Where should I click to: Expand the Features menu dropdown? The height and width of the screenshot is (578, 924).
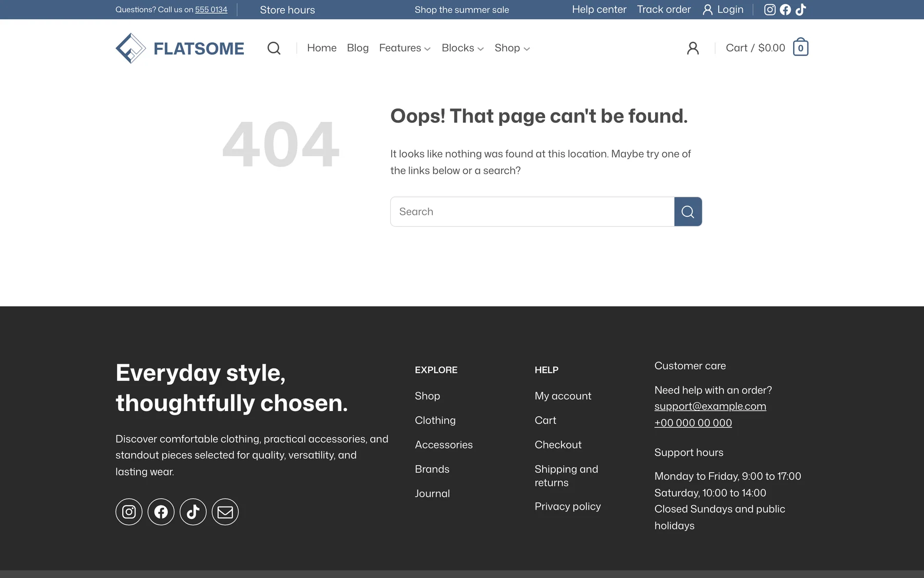(x=405, y=48)
